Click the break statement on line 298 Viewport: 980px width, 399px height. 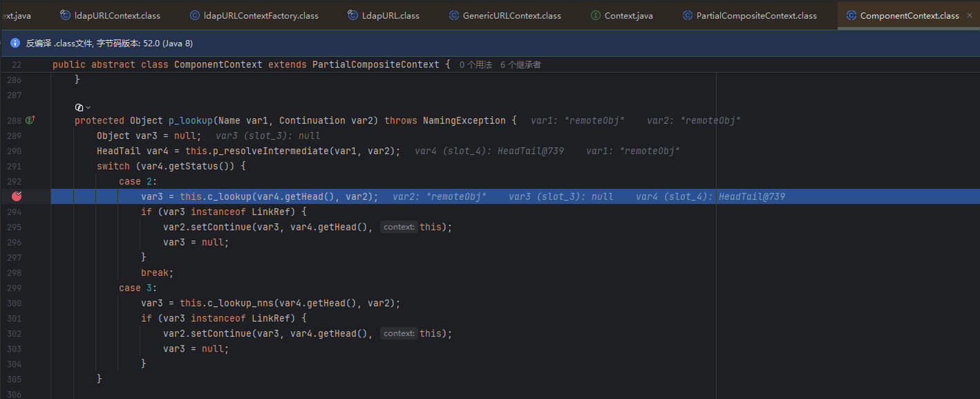click(158, 272)
